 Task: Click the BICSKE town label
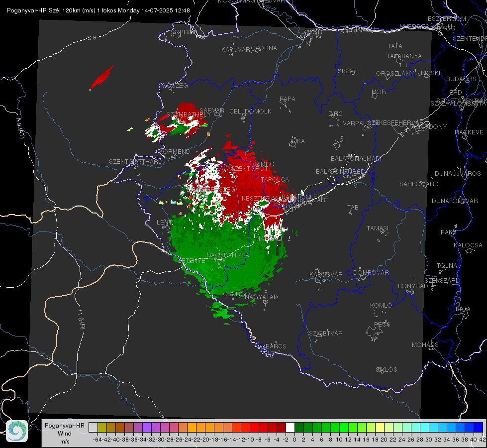[432, 73]
